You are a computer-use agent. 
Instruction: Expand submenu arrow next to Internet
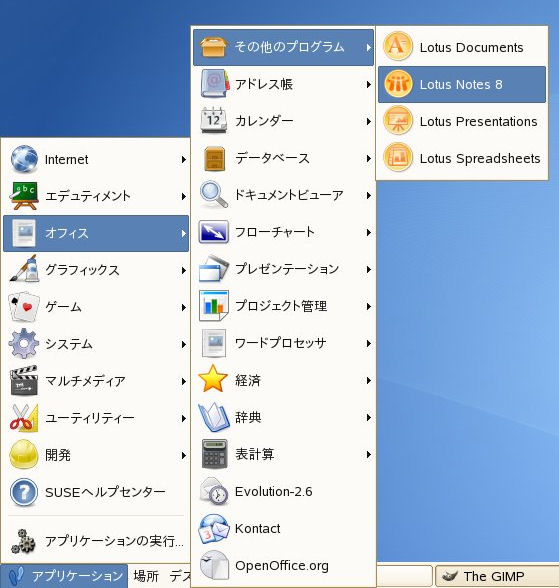pyautogui.click(x=183, y=159)
